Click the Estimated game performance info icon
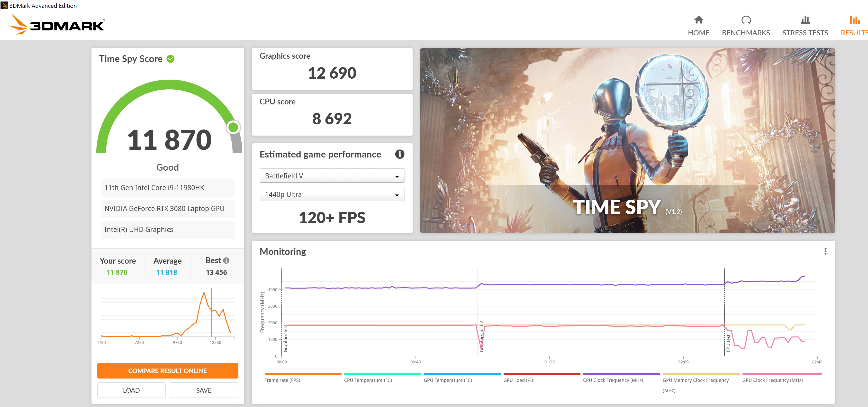Screen dimensions: 868x407 coord(399,154)
